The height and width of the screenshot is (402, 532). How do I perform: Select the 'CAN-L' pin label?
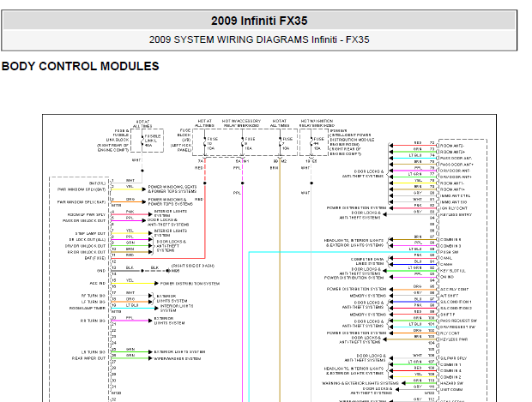446,258
